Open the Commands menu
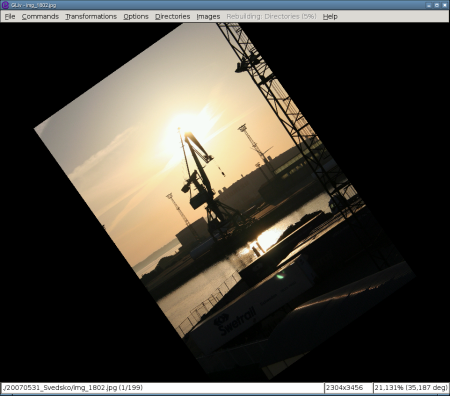 (40, 16)
